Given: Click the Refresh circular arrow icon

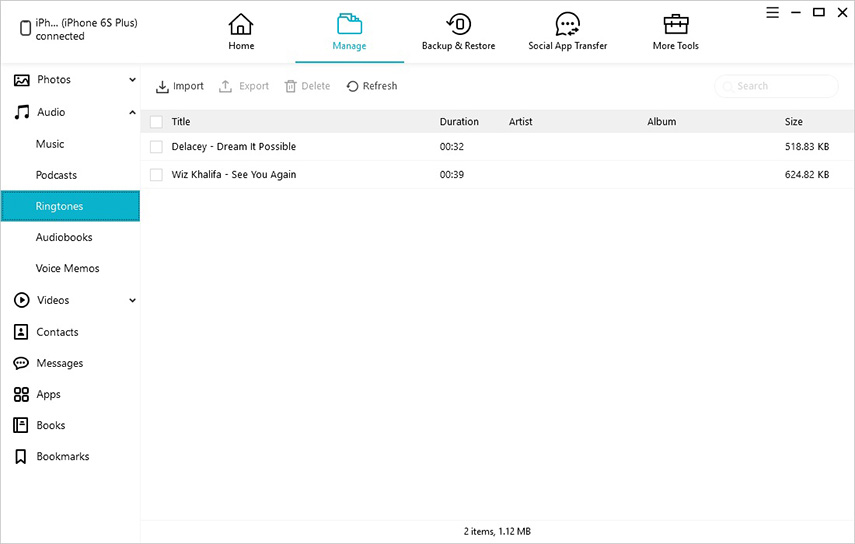Looking at the screenshot, I should [352, 86].
